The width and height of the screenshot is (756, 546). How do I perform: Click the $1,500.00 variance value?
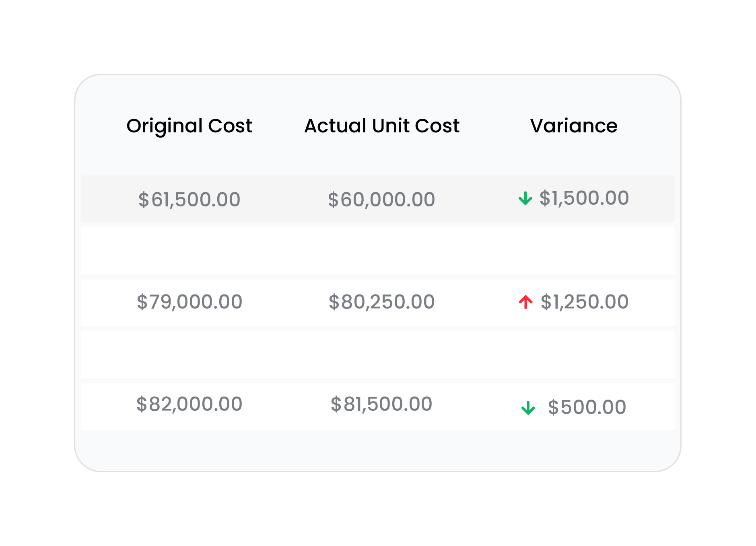[x=584, y=198]
